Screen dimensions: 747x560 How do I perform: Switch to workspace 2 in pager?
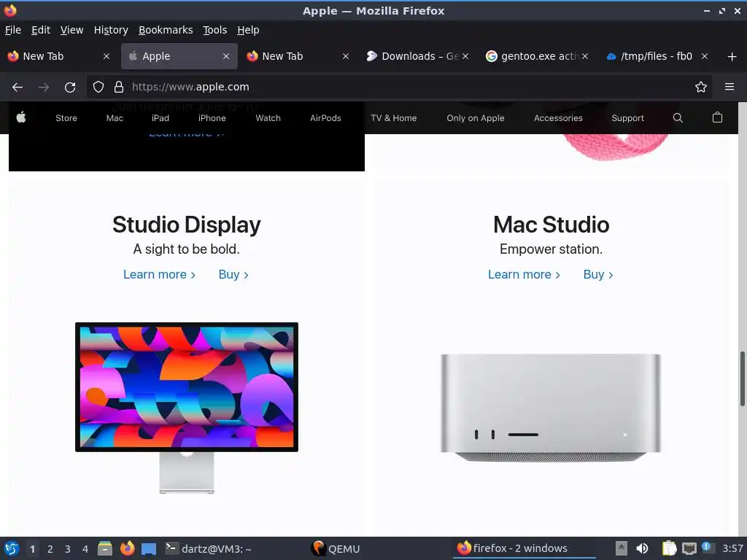pyautogui.click(x=50, y=549)
